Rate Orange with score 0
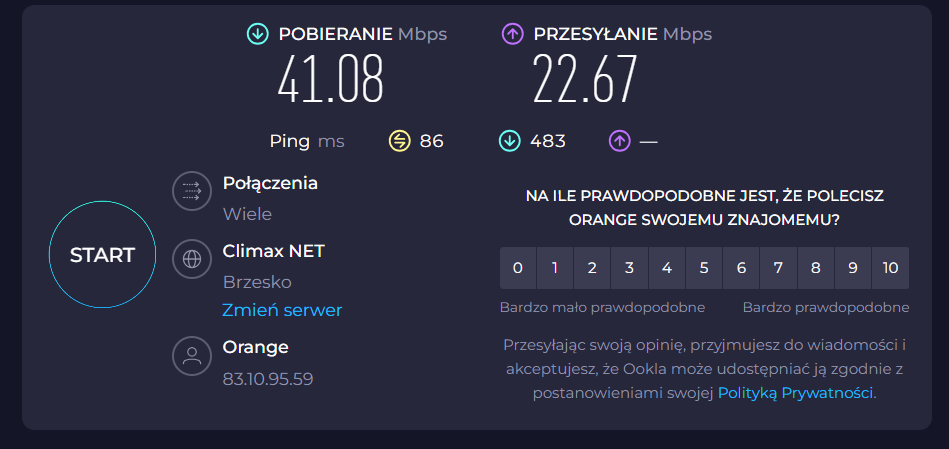This screenshot has width=949, height=449. 518,268
